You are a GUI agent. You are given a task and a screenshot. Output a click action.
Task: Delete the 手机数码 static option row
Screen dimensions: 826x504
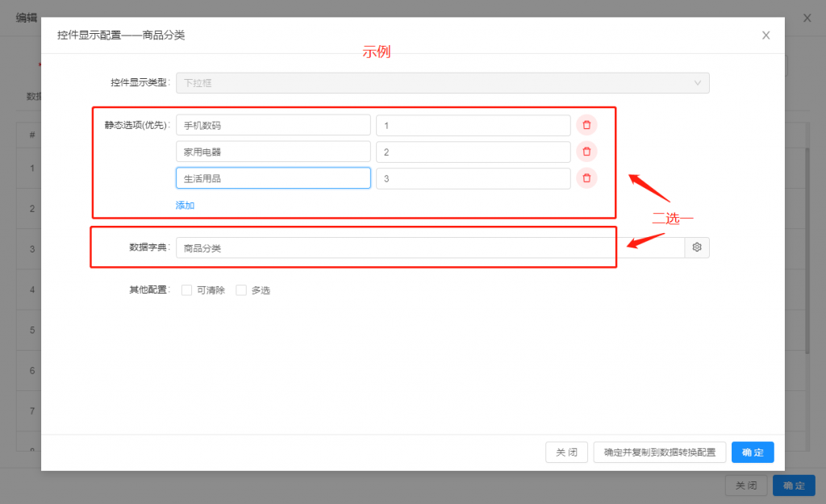tap(586, 125)
